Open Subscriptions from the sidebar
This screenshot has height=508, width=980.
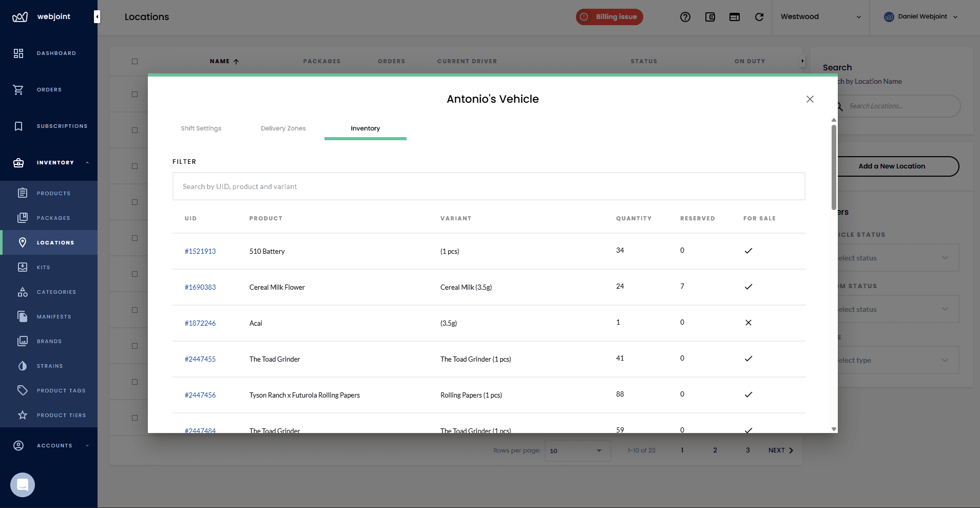pos(62,126)
